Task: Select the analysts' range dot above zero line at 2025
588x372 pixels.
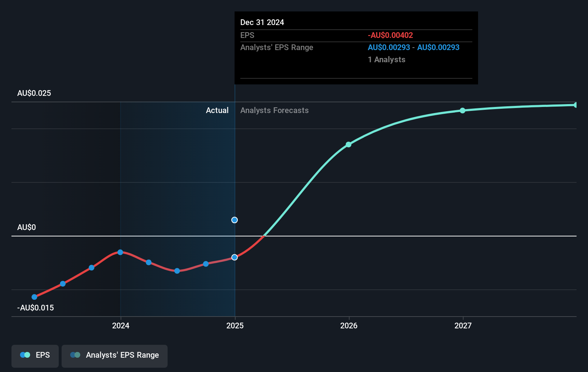Action: click(235, 220)
